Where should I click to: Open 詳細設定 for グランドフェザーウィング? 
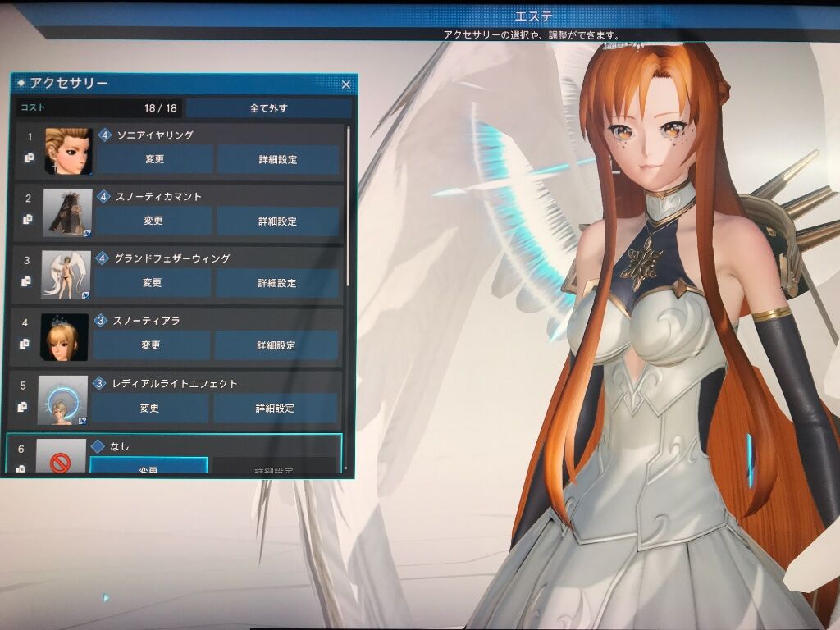tap(277, 283)
